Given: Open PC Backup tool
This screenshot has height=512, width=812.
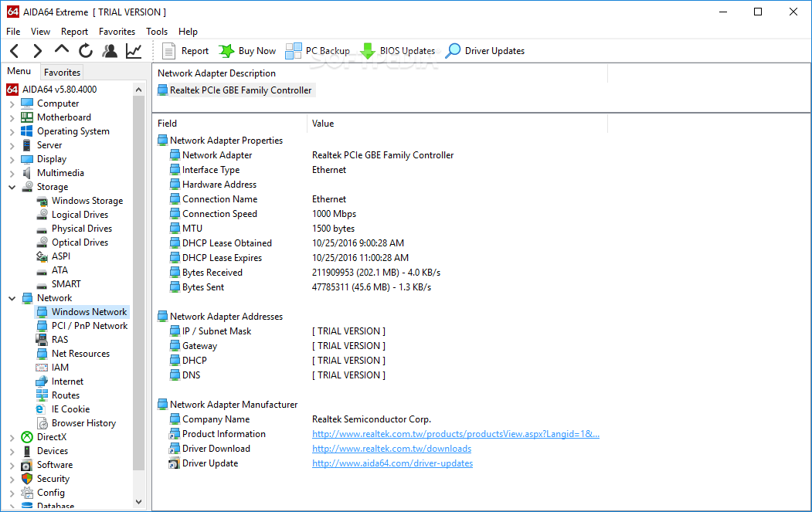Looking at the screenshot, I should pos(318,51).
